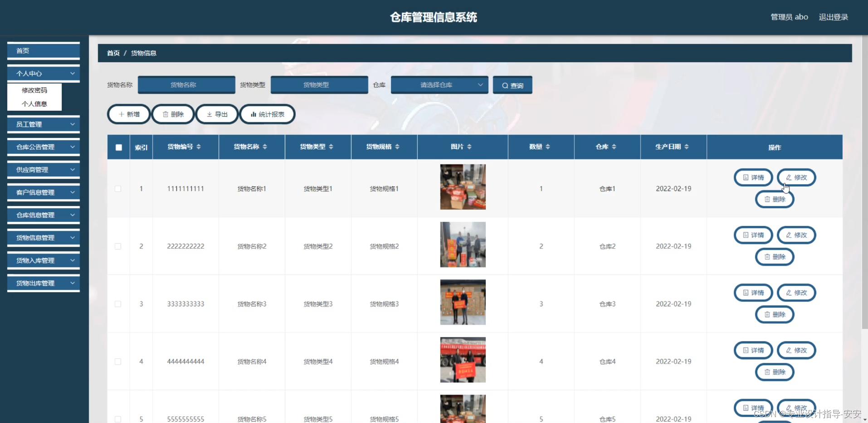
Task: Open product image thumbnail for row 2
Action: click(463, 245)
